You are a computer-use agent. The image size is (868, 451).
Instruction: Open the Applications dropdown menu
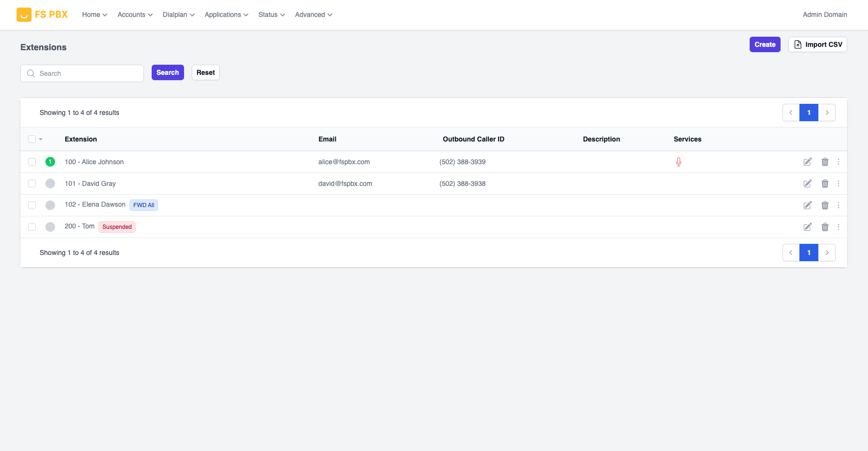click(226, 14)
